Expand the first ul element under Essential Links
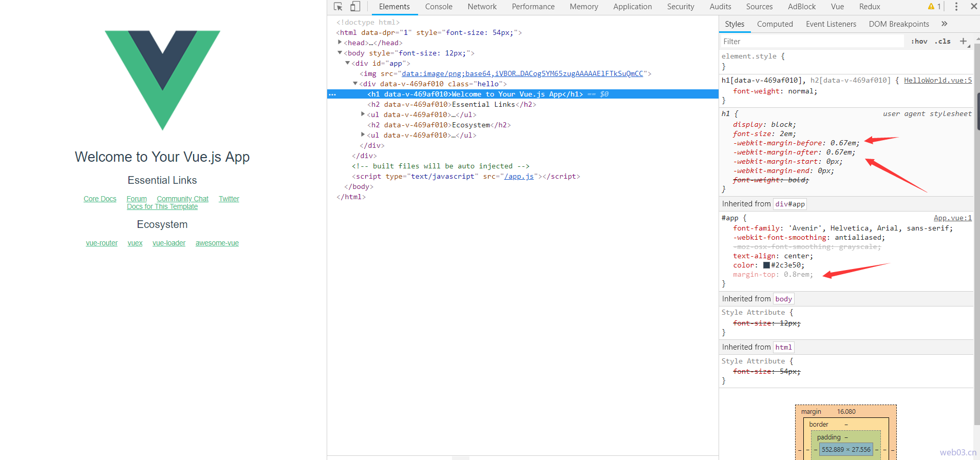The image size is (980, 460). [x=363, y=114]
